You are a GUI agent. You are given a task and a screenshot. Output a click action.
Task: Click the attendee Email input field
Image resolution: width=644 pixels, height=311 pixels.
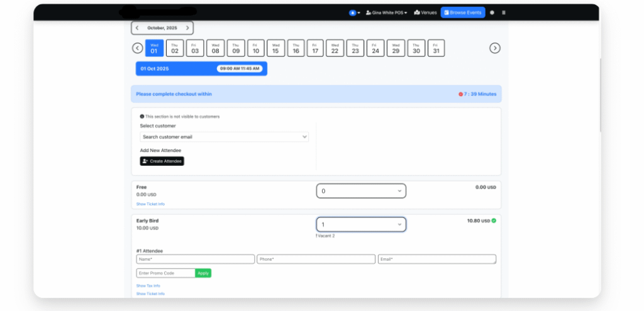click(436, 259)
